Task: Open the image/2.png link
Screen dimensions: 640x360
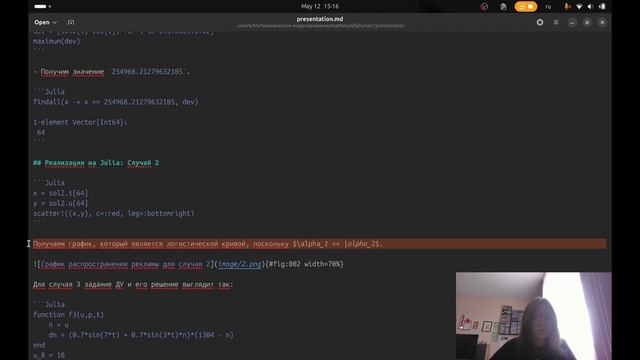Action: click(x=240, y=264)
